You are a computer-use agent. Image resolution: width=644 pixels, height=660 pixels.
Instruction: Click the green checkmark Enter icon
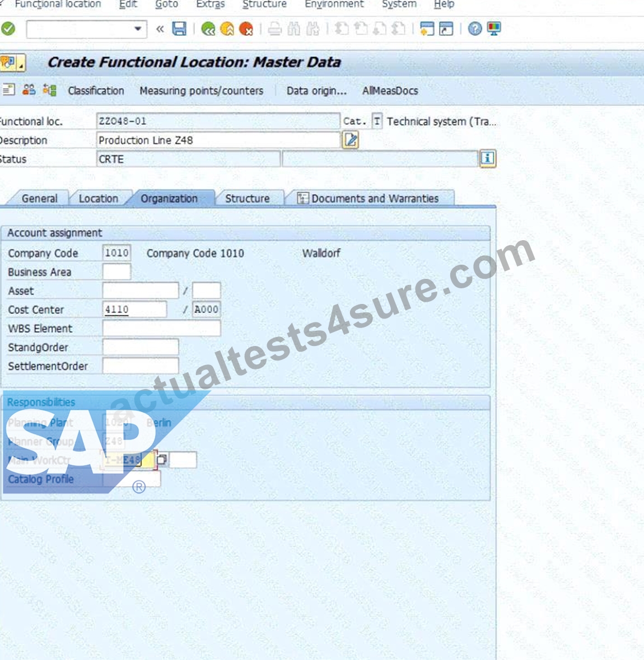coord(8,29)
